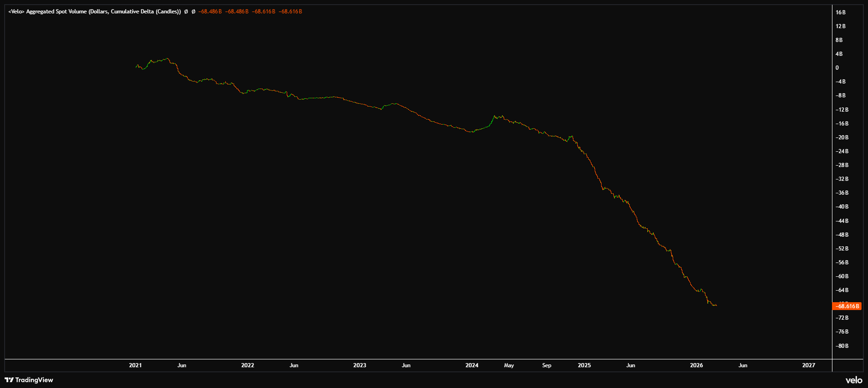
Task: Click the −40B price scale label
Action: tap(842, 207)
